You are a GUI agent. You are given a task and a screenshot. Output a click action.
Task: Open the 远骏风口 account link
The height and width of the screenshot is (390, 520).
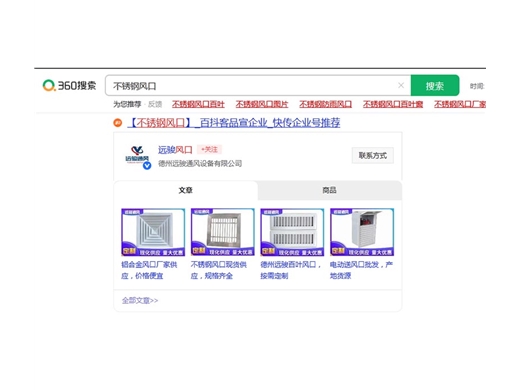pyautogui.click(x=175, y=150)
